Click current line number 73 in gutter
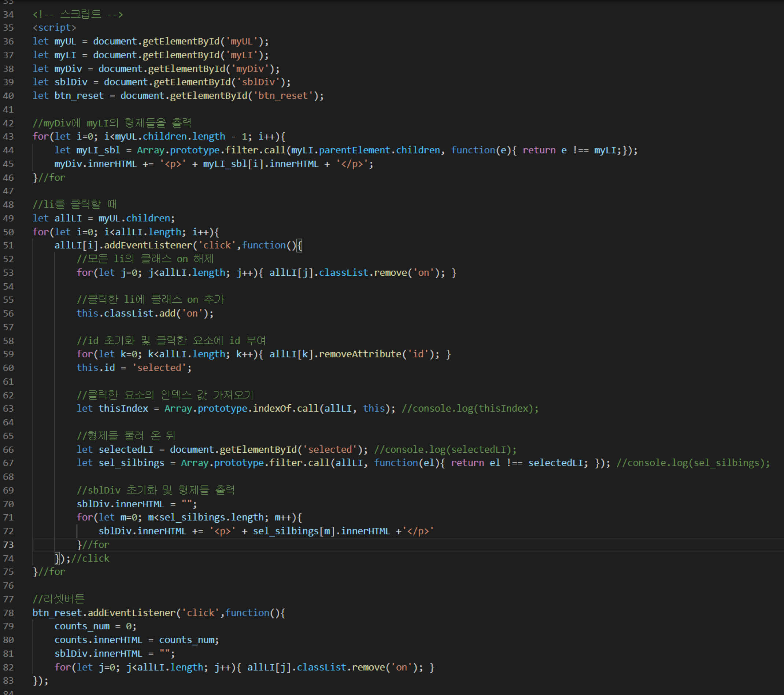Viewport: 784px width, 695px height. click(x=8, y=545)
